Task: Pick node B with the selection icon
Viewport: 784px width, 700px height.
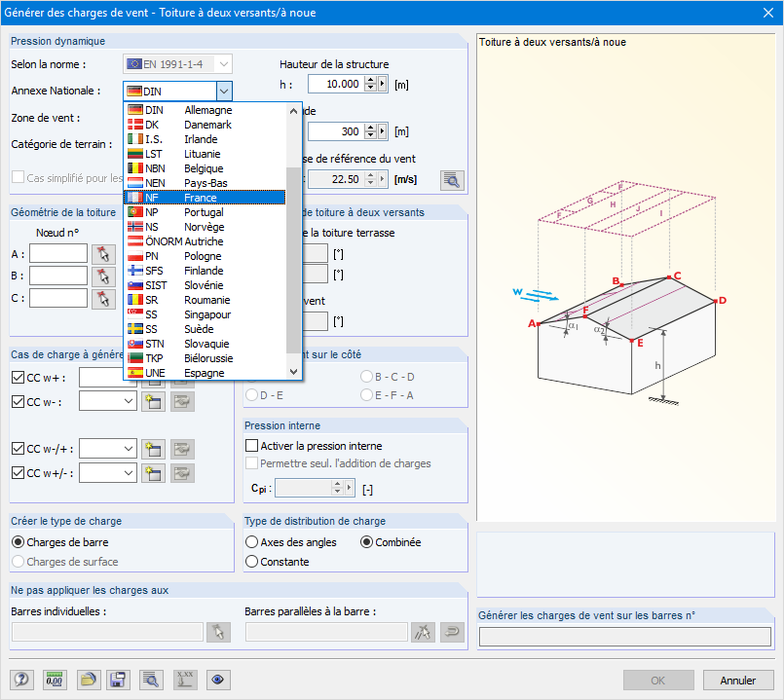Action: pos(103,276)
